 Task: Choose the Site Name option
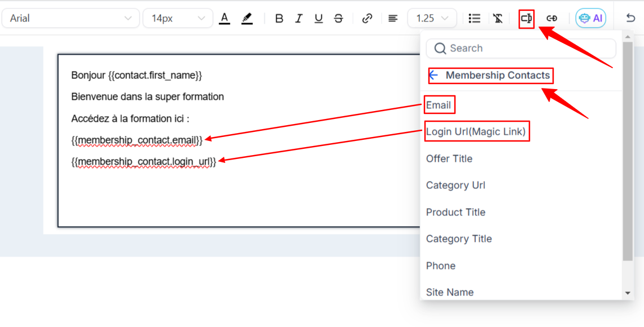click(x=450, y=292)
